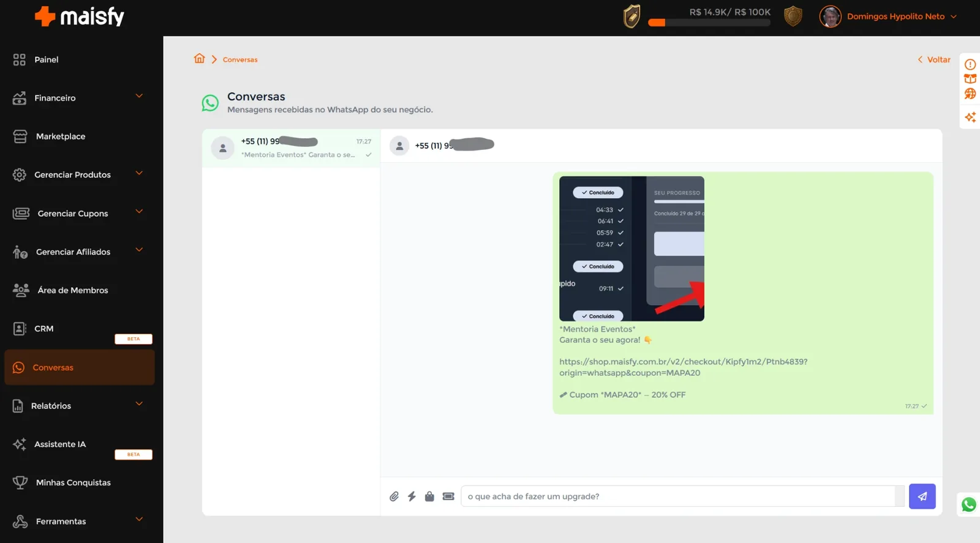This screenshot has height=543, width=980.
Task: Click the shopping bag icon beside the message box
Action: (429, 496)
